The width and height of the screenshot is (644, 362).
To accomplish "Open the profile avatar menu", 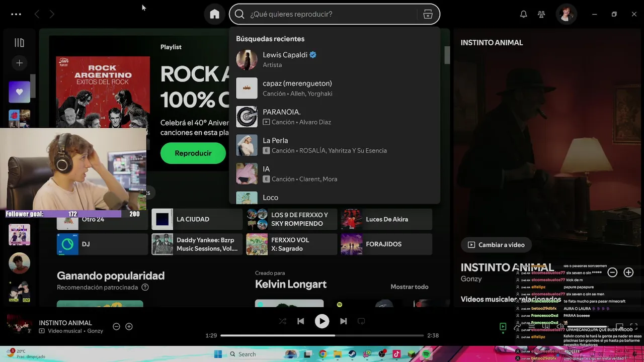I will point(566,14).
